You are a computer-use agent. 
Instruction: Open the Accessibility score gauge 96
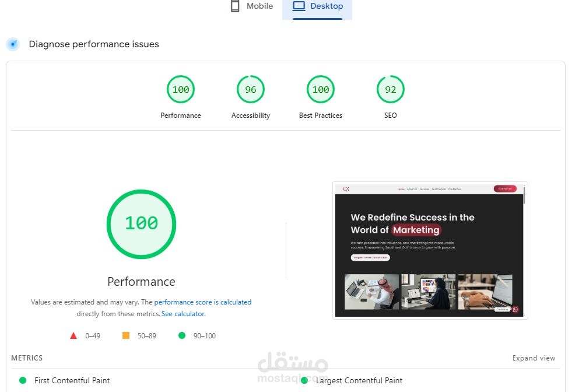tap(250, 89)
